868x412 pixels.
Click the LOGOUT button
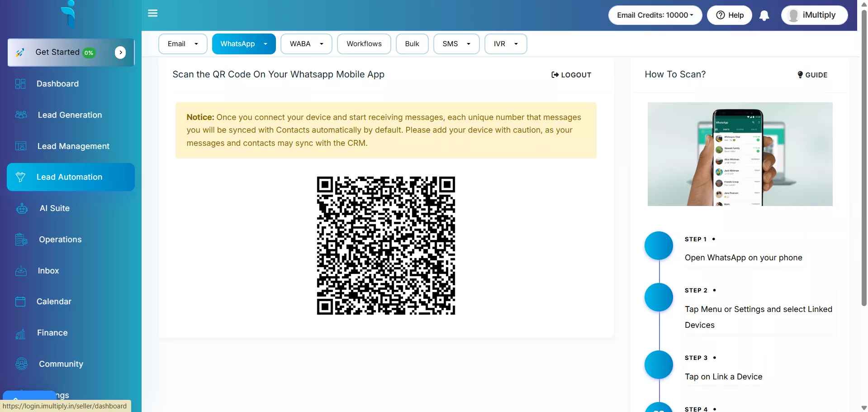(x=571, y=75)
